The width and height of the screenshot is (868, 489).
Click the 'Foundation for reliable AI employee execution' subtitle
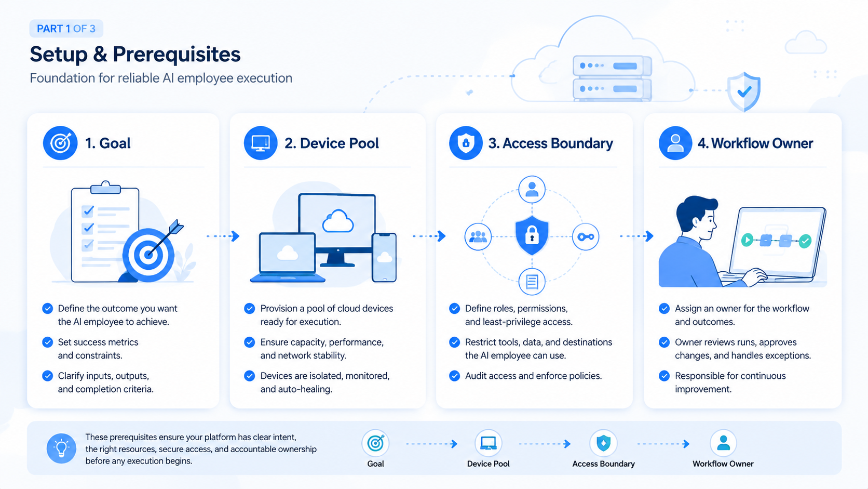pyautogui.click(x=161, y=78)
